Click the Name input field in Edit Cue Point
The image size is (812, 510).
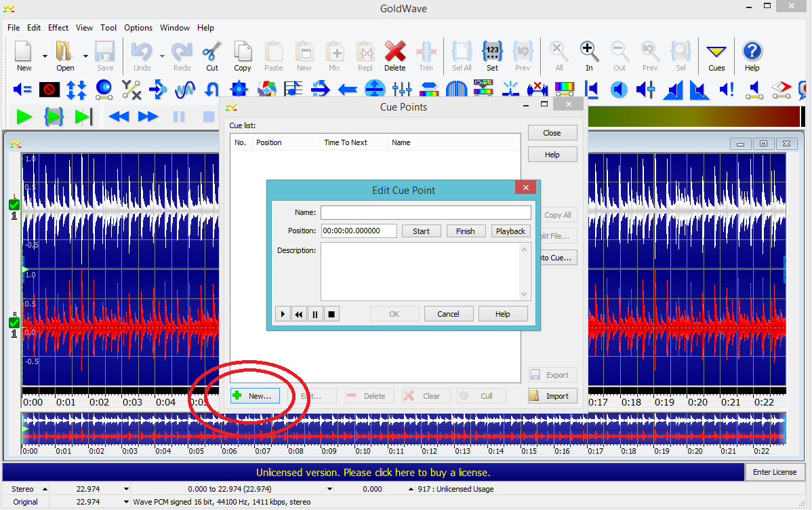pos(426,212)
